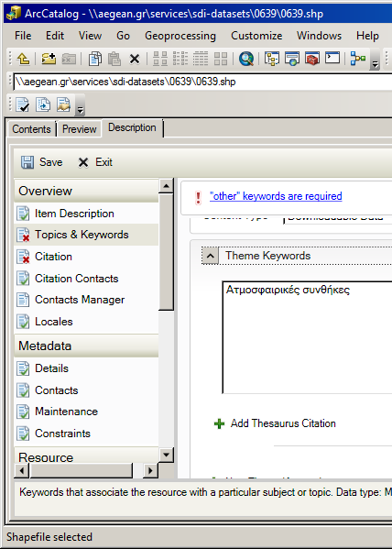Viewport: 392px width, 549px height.
Task: Open Citation Contacts page
Action: point(86,279)
